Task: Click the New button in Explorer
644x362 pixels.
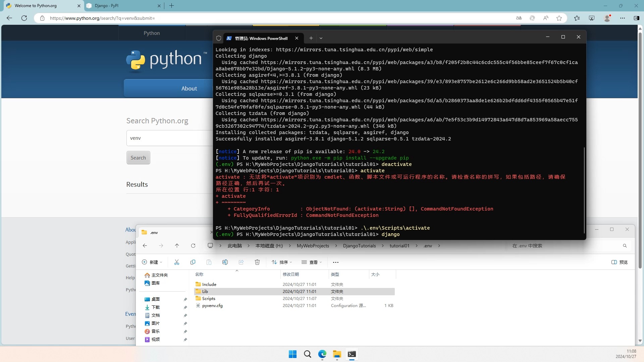Action: (x=152, y=262)
